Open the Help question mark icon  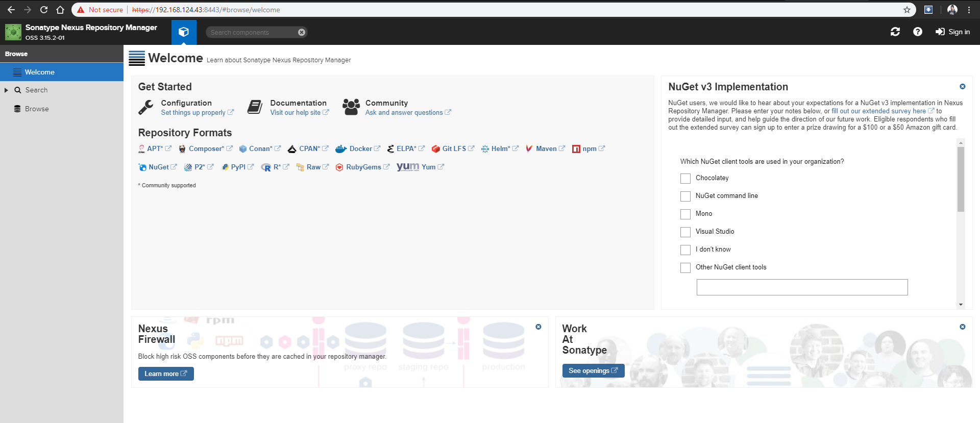tap(918, 32)
